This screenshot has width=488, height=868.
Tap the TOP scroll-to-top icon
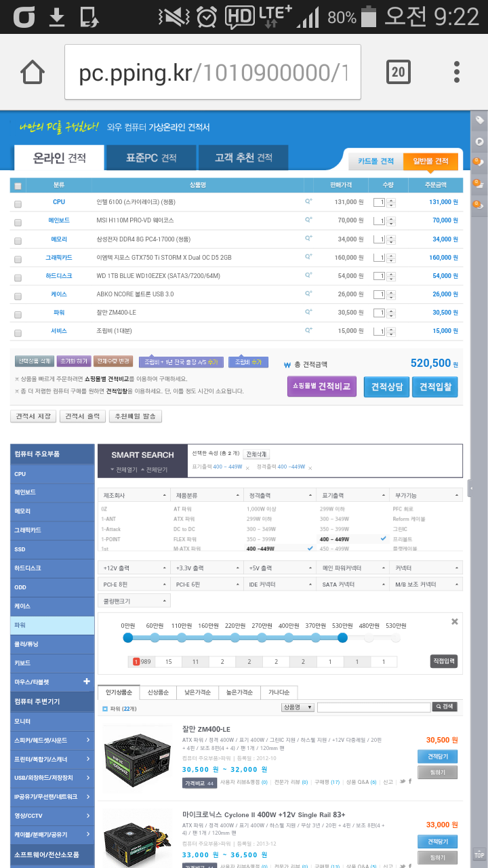(x=479, y=854)
